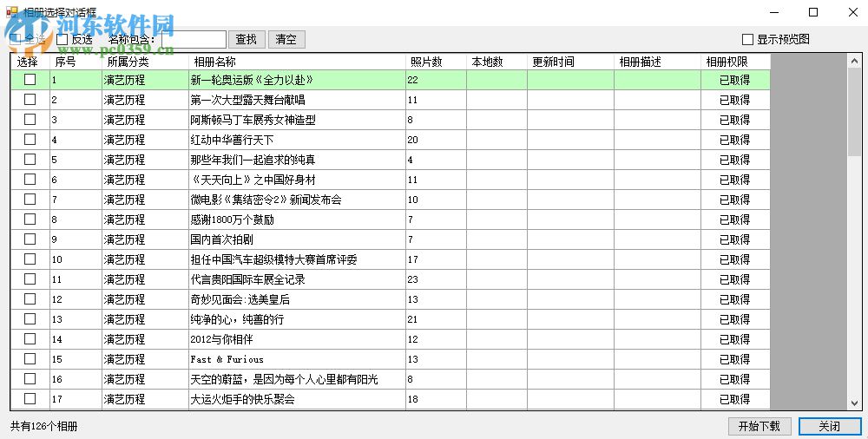This screenshot has width=868, height=439.
Task: Click the 清空 clear button
Action: coord(286,39)
